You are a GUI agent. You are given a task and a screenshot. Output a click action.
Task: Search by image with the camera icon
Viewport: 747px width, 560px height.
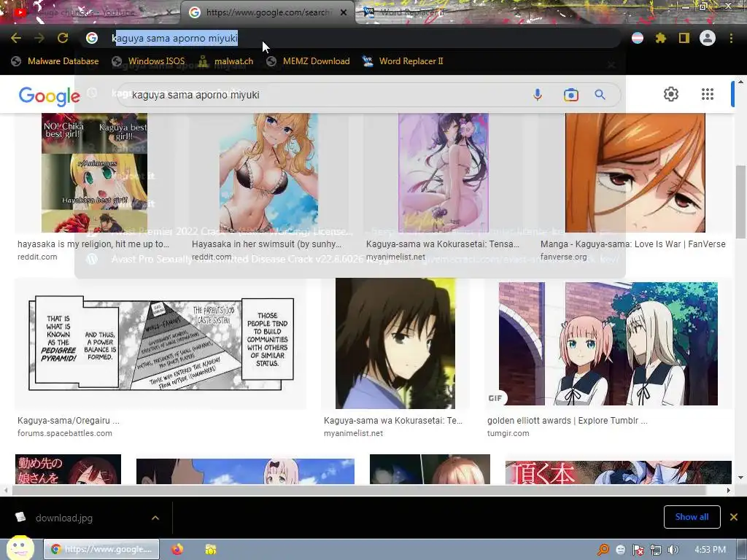(570, 95)
